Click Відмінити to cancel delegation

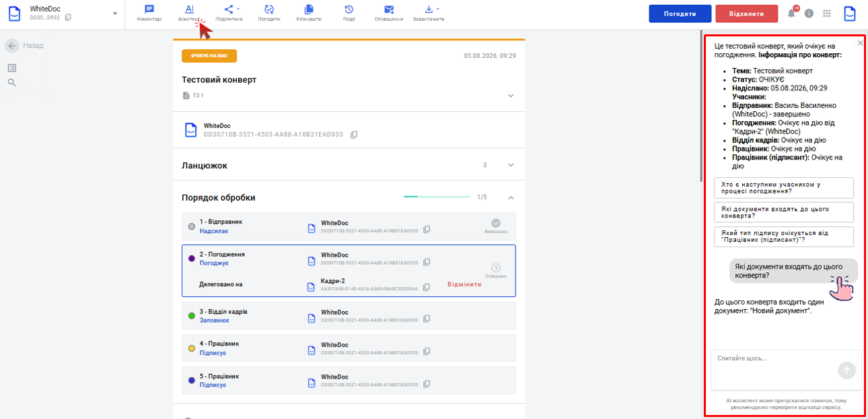pos(465,284)
